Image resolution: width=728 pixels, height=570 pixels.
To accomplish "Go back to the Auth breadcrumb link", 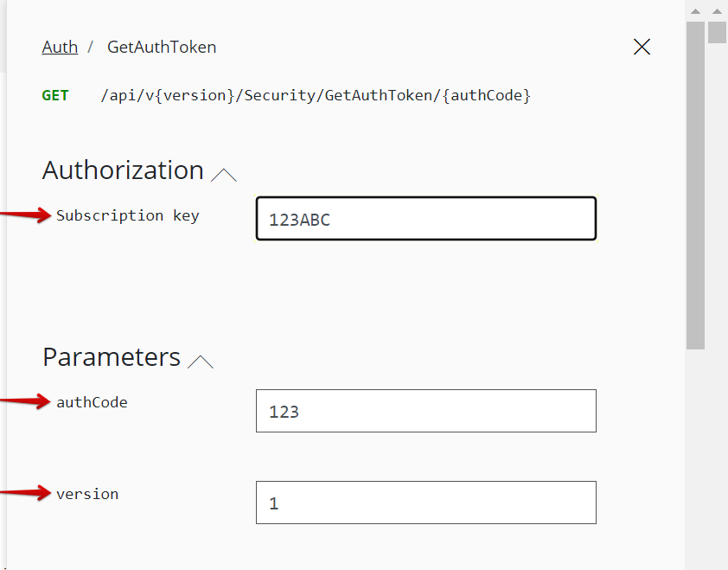I will coord(60,47).
